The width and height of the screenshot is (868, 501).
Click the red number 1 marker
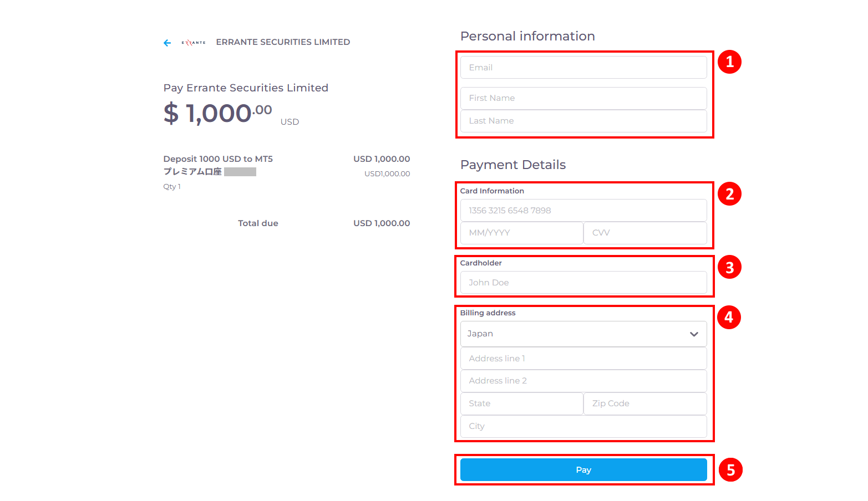[x=729, y=62]
